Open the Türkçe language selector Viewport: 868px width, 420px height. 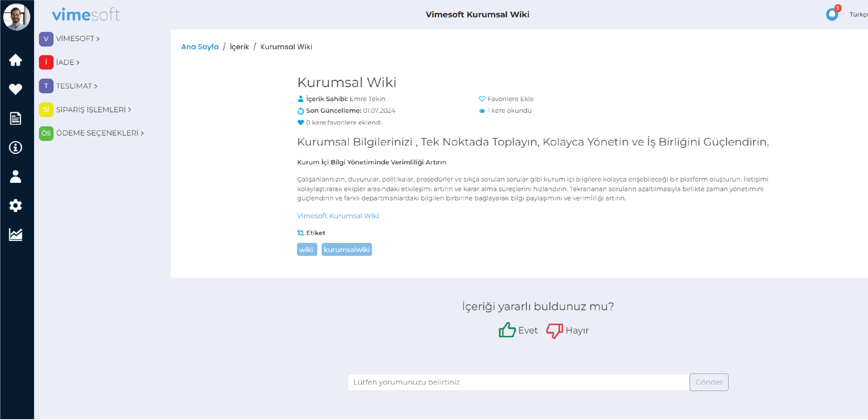pyautogui.click(x=858, y=15)
